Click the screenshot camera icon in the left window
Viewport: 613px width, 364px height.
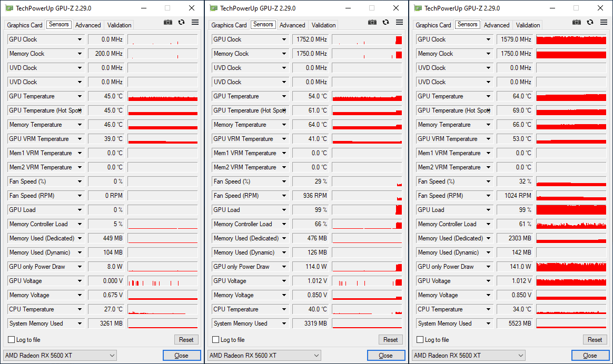pos(168,22)
